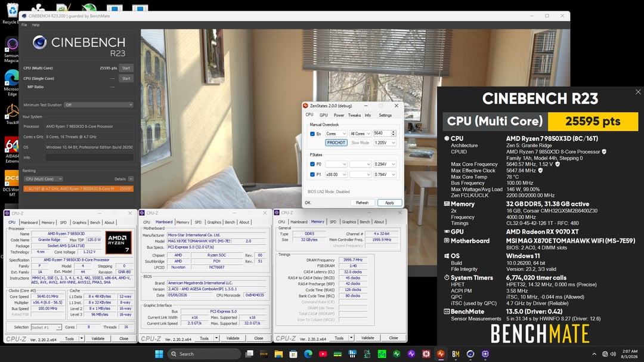The width and height of the screenshot is (644, 362).
Task: Open Cinebench File menu
Action: click(x=24, y=25)
